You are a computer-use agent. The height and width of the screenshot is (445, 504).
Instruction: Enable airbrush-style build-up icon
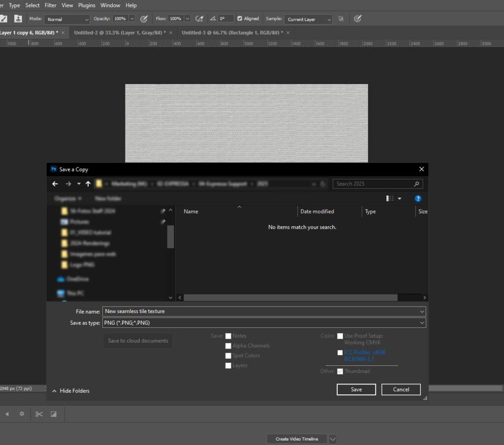point(199,19)
